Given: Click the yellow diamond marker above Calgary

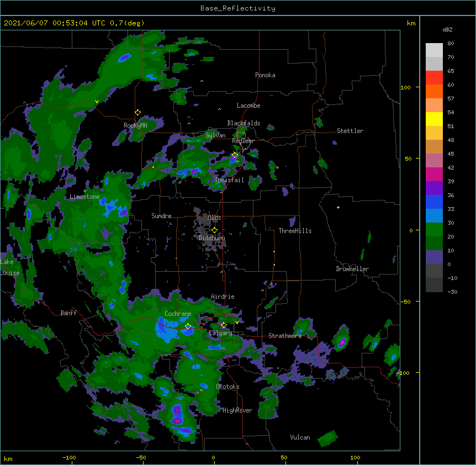Looking at the screenshot, I should click(x=224, y=325).
